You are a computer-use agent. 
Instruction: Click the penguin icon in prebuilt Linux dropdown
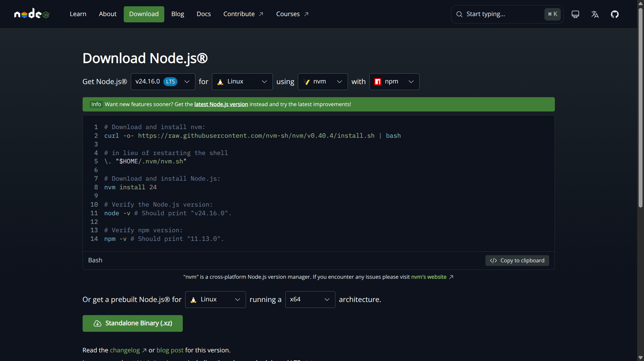coord(193,300)
